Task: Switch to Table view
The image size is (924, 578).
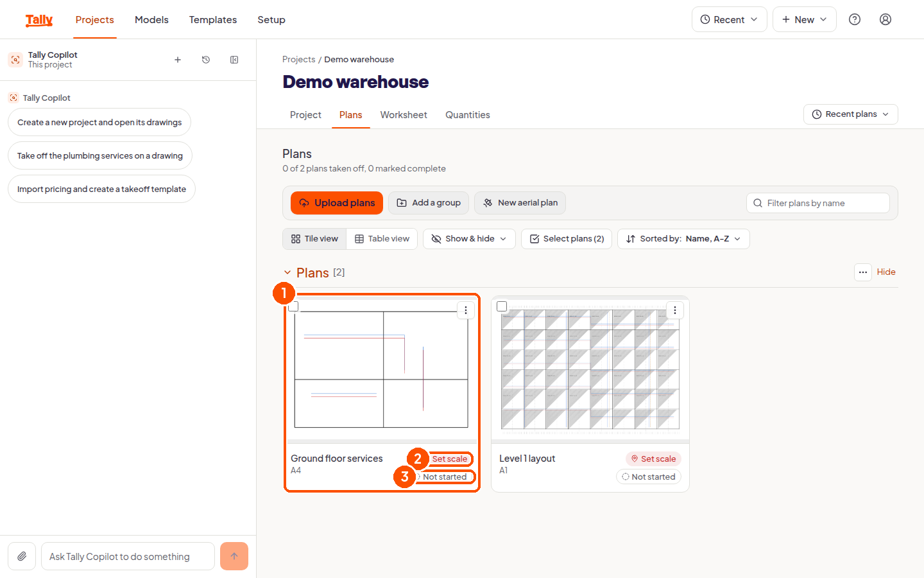Action: click(x=382, y=239)
